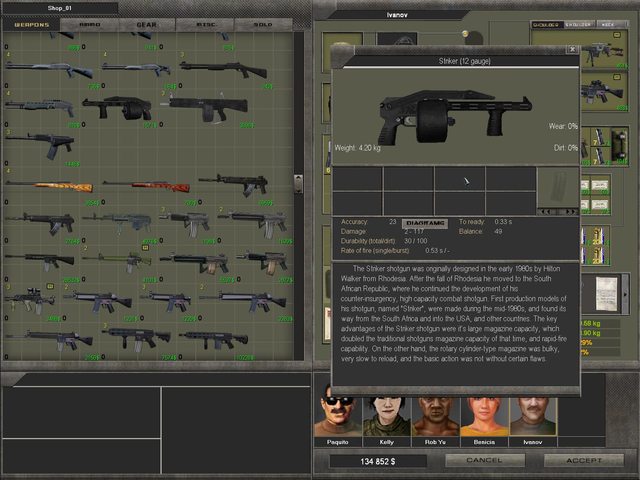Screen dimensions: 640x480
Task: Close the Striker info window
Action: [x=572, y=49]
